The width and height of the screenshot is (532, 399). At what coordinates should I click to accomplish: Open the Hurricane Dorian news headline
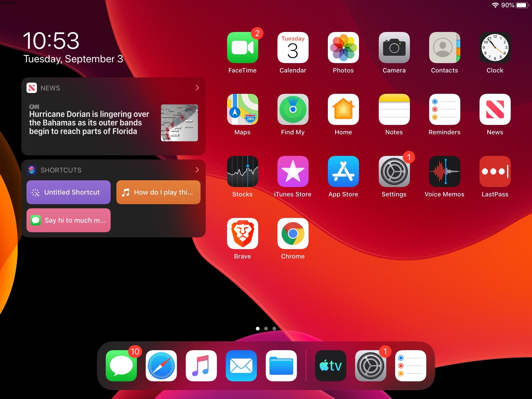click(89, 123)
